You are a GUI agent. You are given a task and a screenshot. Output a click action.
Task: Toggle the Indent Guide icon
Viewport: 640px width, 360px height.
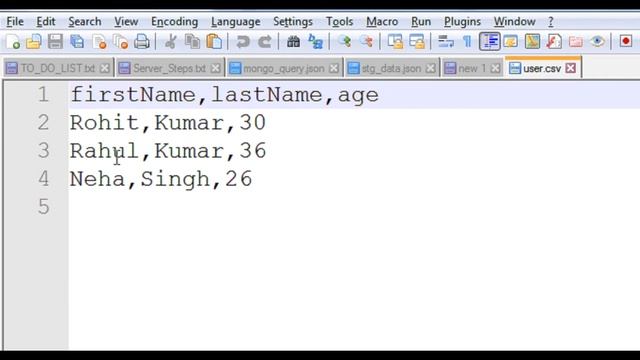[x=489, y=41]
